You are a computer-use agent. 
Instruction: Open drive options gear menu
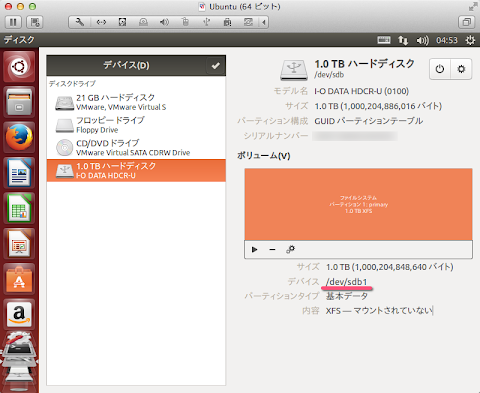(461, 69)
